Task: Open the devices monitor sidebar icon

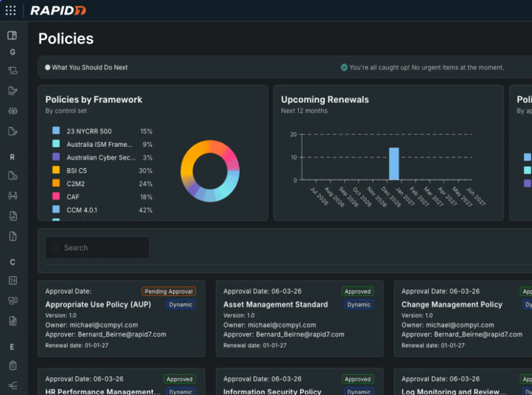Action: [13, 301]
